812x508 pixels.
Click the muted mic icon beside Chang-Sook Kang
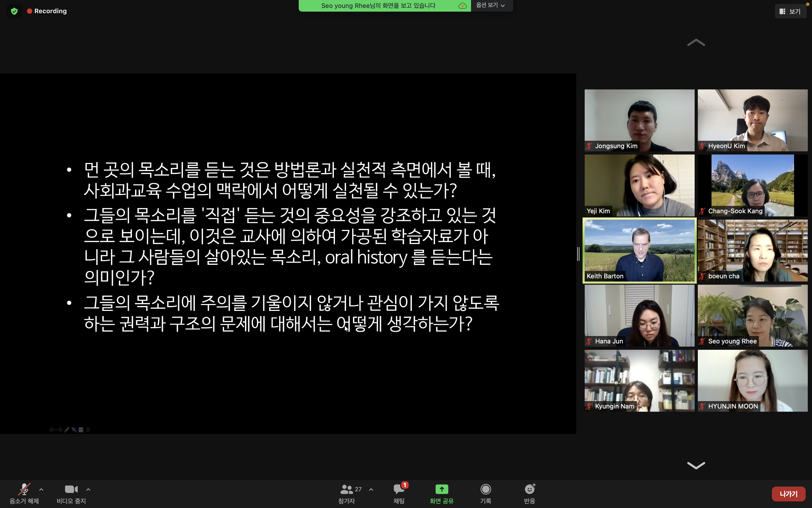pyautogui.click(x=702, y=211)
